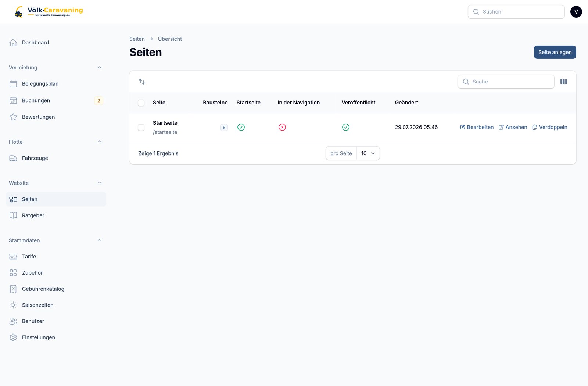This screenshot has width=588, height=386.
Task: Open the column toggle icon
Action: click(x=564, y=82)
